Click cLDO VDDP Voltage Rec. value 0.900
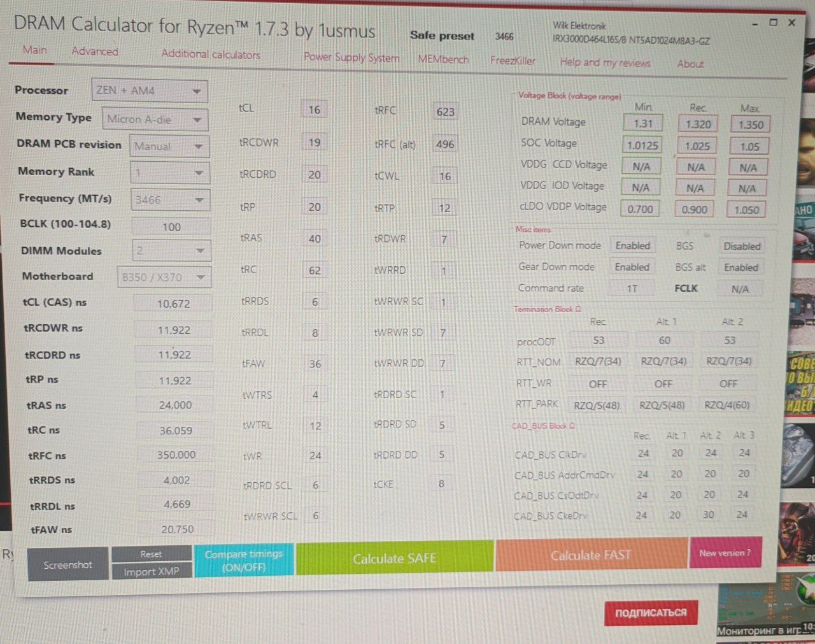The height and width of the screenshot is (644, 815). [694, 210]
